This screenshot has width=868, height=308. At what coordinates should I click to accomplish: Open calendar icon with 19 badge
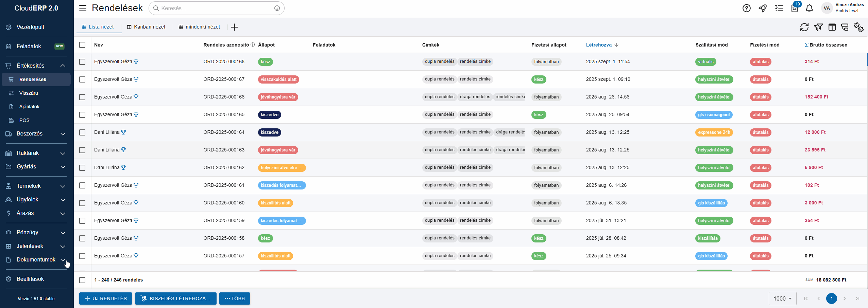(795, 8)
